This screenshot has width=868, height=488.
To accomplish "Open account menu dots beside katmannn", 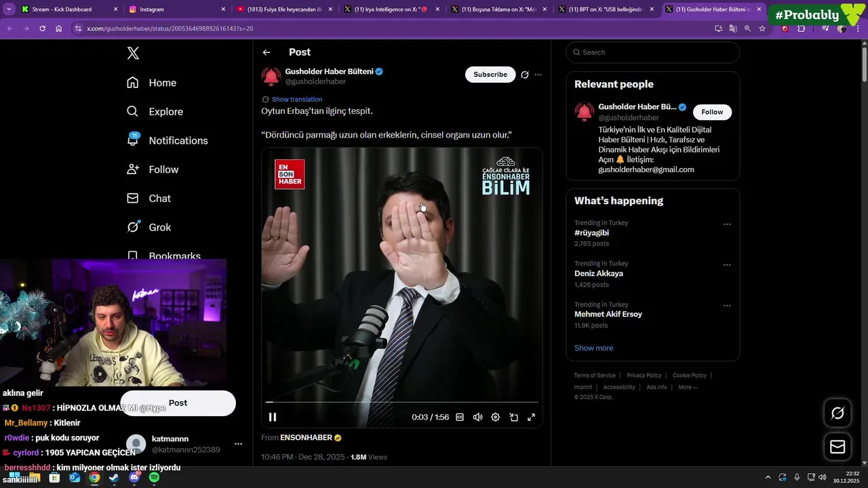I will click(x=238, y=444).
